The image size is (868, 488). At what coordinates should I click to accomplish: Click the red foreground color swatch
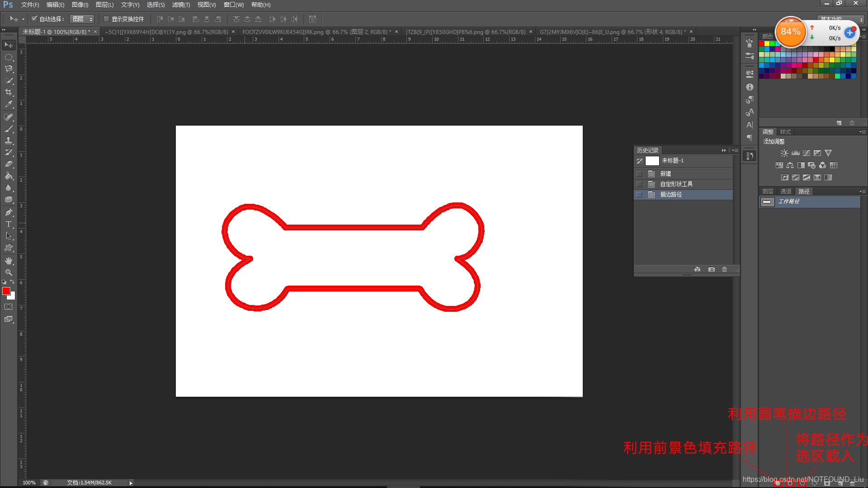(x=6, y=291)
